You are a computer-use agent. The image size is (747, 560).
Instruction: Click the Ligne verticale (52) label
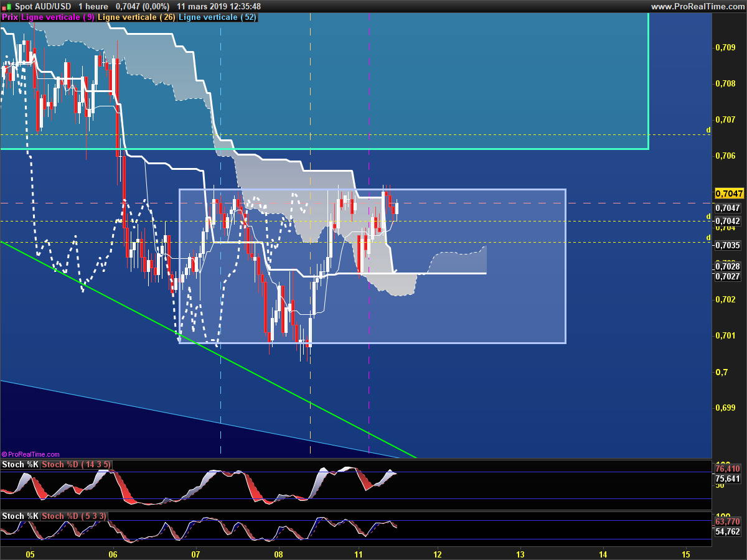[x=217, y=17]
